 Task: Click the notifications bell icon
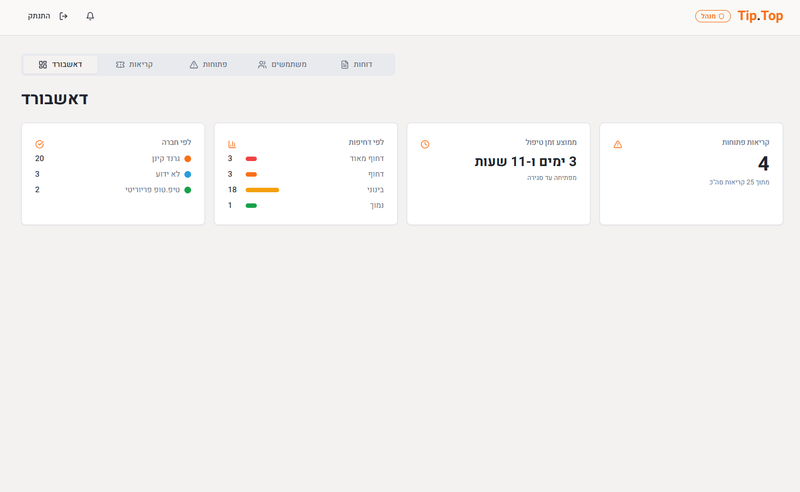pyautogui.click(x=90, y=16)
